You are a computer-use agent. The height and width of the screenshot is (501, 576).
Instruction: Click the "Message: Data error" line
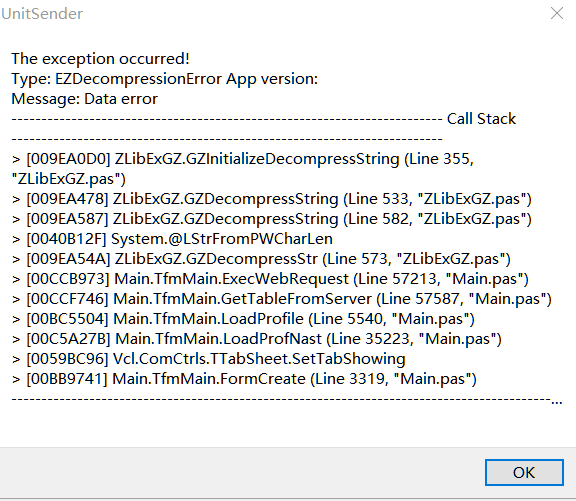click(84, 99)
